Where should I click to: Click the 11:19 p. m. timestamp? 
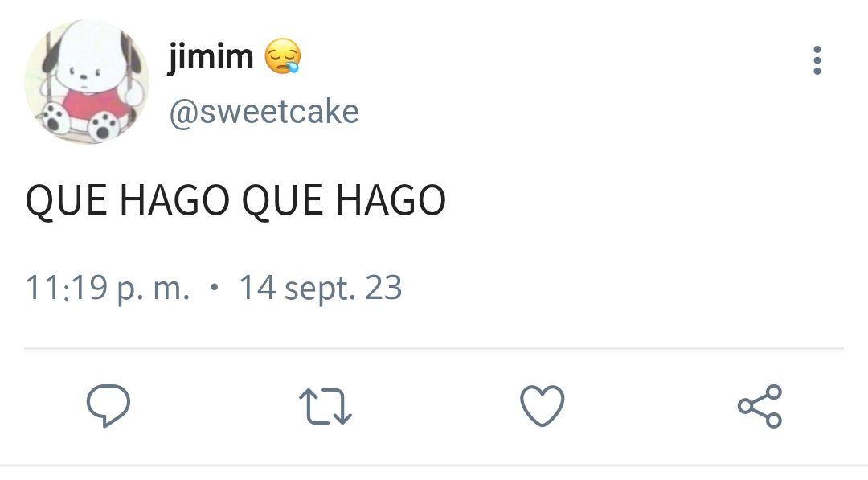(x=108, y=289)
